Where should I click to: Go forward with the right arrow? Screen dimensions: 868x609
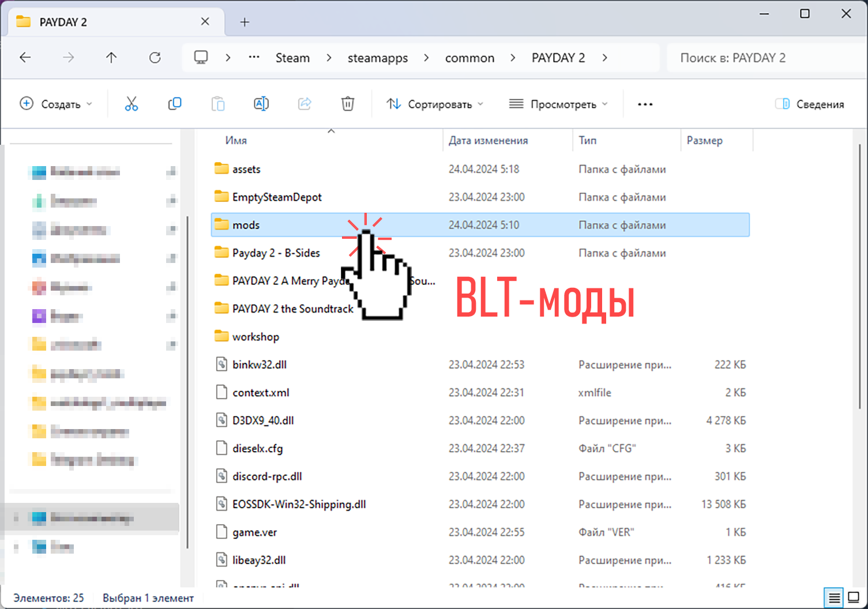[x=69, y=58]
